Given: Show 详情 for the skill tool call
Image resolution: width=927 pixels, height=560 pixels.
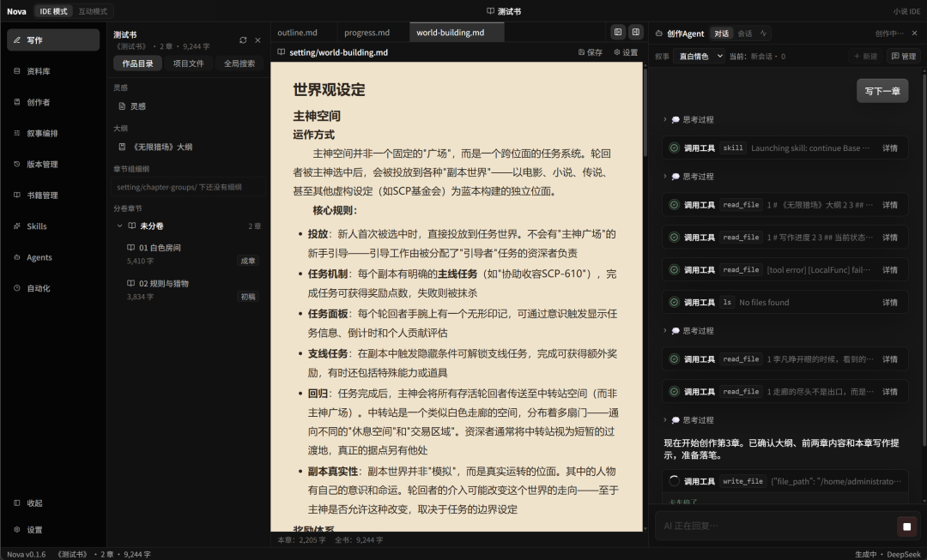Looking at the screenshot, I should [x=890, y=148].
